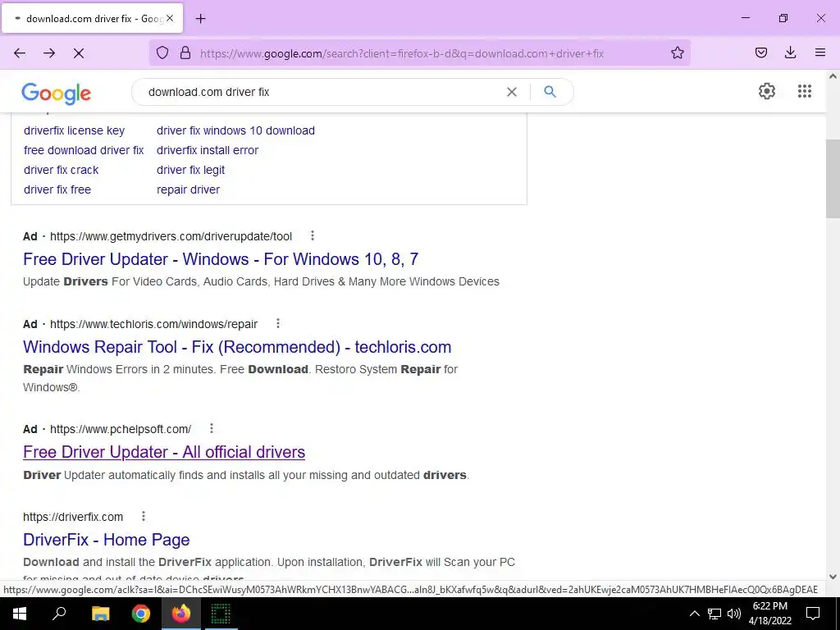The width and height of the screenshot is (840, 630).
Task: Click the page vertical scrollbar thumb
Action: (833, 178)
